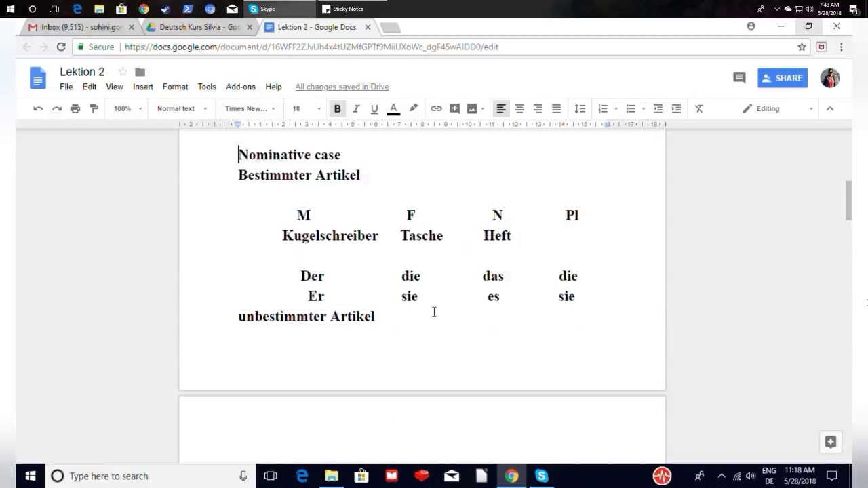868x488 pixels.
Task: Open the Explore button at bottom right
Action: 831,442
